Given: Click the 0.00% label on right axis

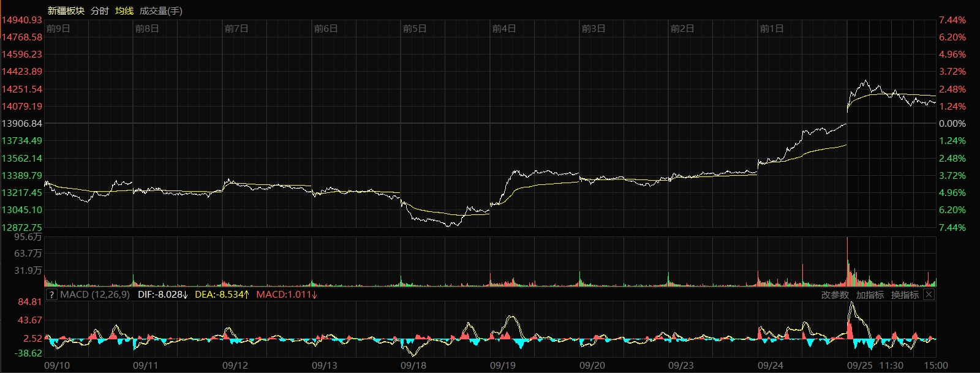Looking at the screenshot, I should click(952, 124).
